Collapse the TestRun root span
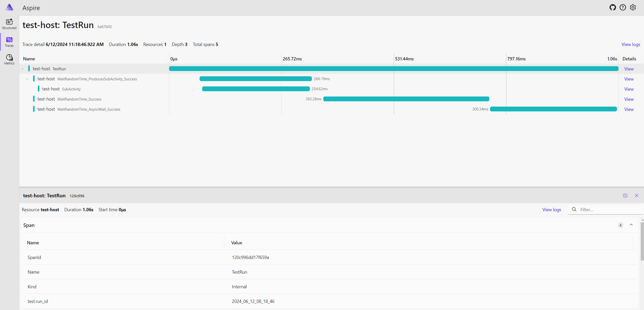This screenshot has width=644, height=310. pyautogui.click(x=22, y=69)
